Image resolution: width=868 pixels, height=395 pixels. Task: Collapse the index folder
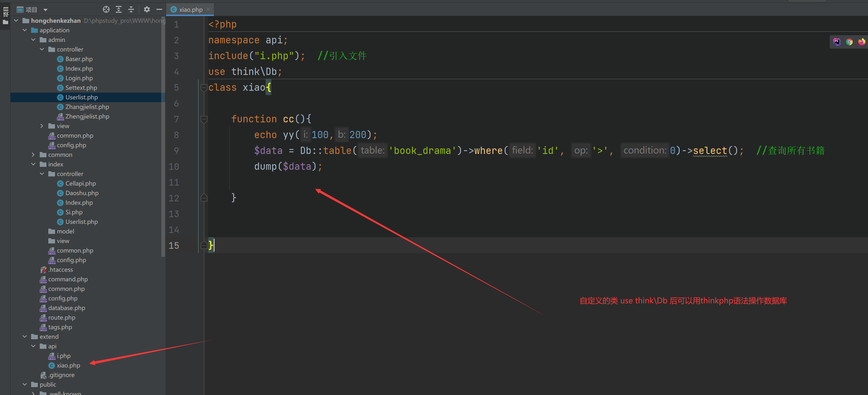(x=33, y=164)
